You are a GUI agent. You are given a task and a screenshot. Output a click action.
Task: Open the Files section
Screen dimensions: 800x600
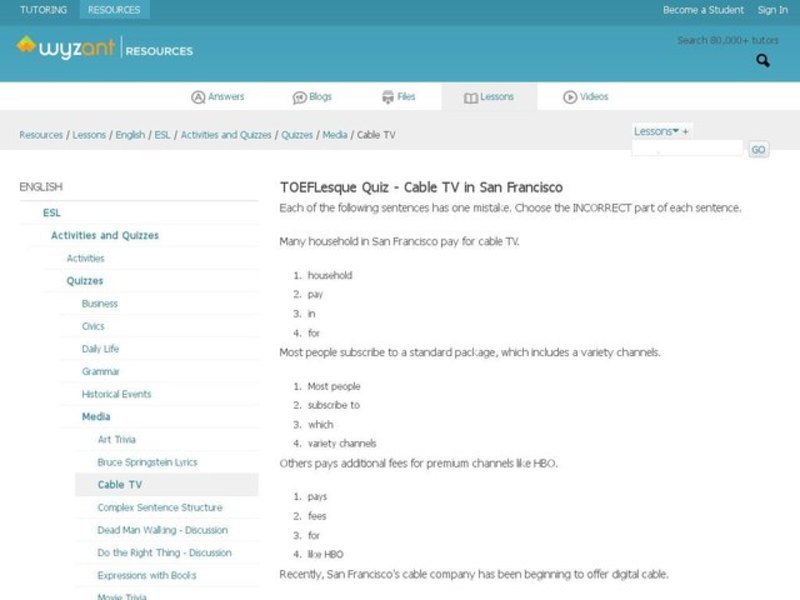point(398,97)
